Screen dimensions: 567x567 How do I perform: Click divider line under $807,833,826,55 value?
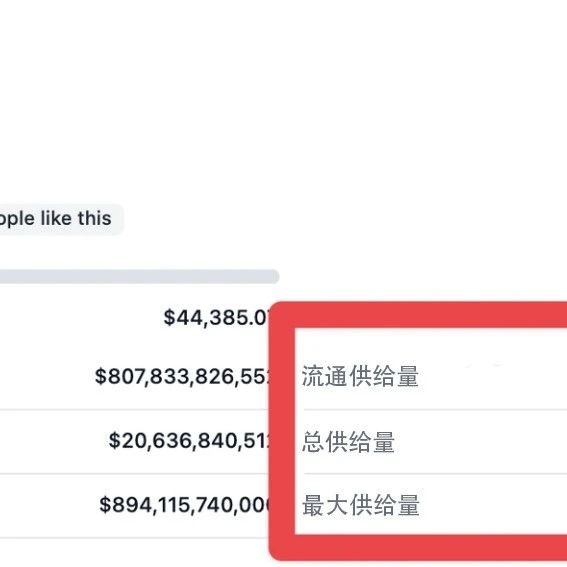click(135, 409)
